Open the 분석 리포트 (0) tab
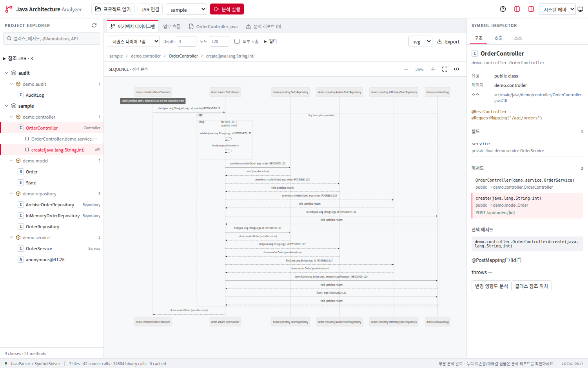This screenshot has height=368, width=588. [x=263, y=27]
